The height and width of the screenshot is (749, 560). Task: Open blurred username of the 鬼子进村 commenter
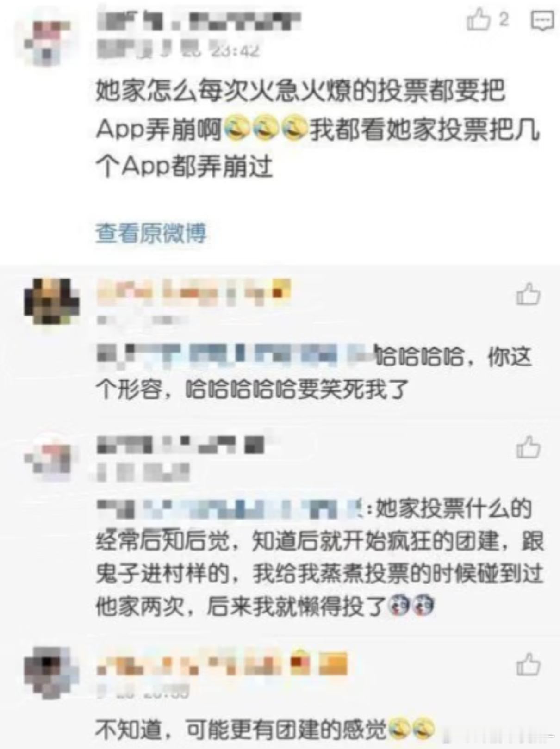(x=180, y=445)
